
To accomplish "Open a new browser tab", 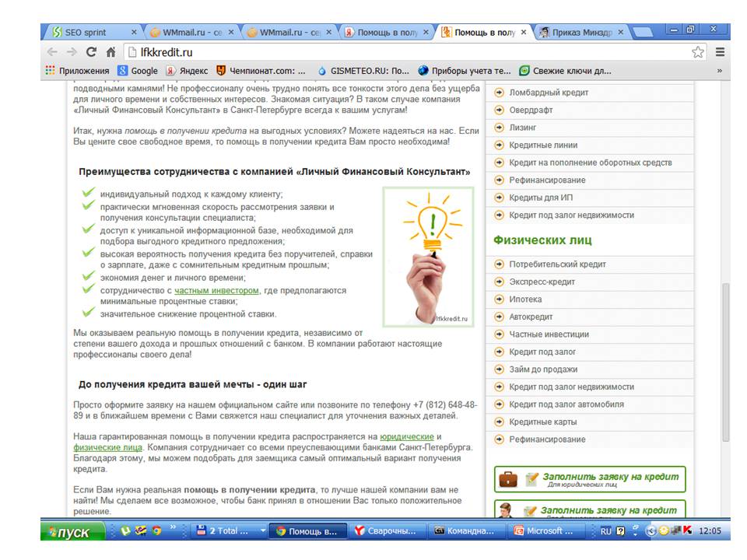I will pyautogui.click(x=644, y=33).
